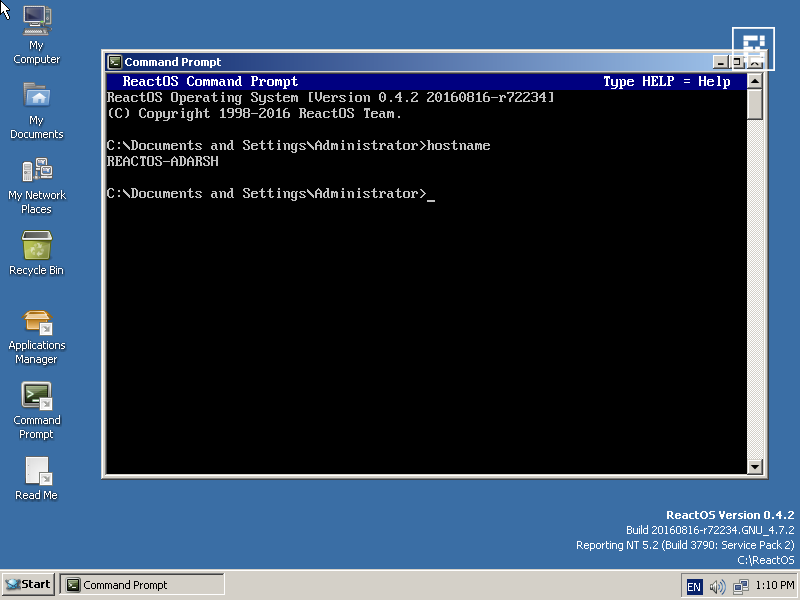Click the Command Prompt window system icon
Image resolution: width=800 pixels, height=600 pixels.
click(x=115, y=62)
